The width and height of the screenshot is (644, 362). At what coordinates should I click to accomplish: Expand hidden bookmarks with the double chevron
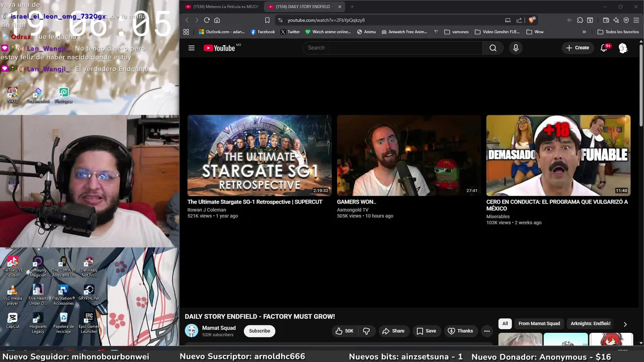tap(584, 32)
